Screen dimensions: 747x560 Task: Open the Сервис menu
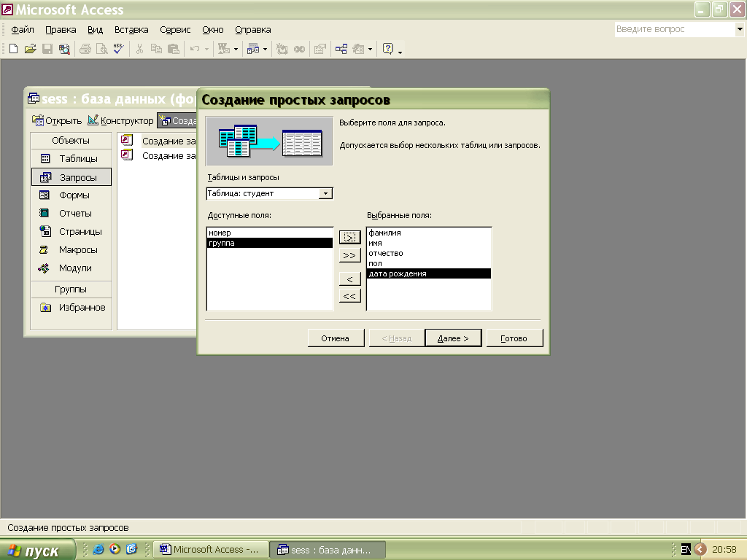[x=175, y=29]
